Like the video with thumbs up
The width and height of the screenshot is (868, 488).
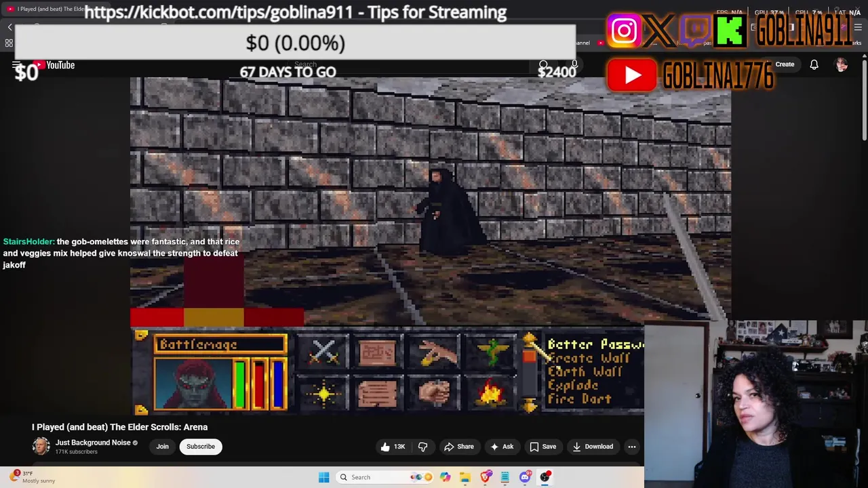click(393, 447)
